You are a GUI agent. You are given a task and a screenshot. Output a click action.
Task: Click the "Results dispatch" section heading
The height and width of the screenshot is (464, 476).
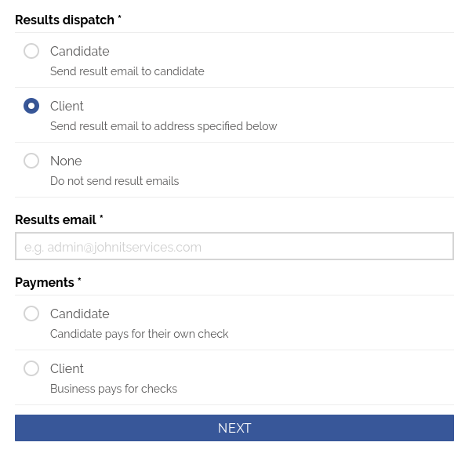64,20
